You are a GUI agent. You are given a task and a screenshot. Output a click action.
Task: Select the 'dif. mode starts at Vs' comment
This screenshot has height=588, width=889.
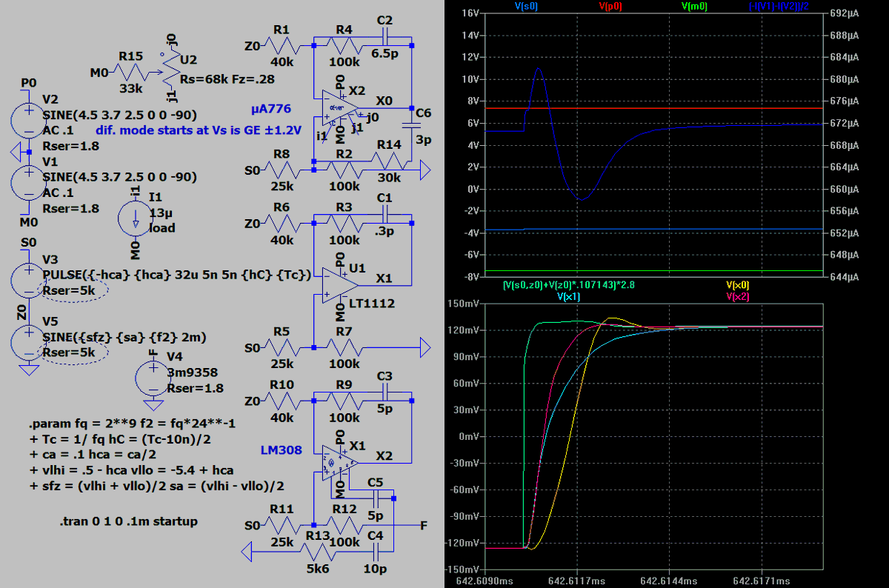[199, 130]
